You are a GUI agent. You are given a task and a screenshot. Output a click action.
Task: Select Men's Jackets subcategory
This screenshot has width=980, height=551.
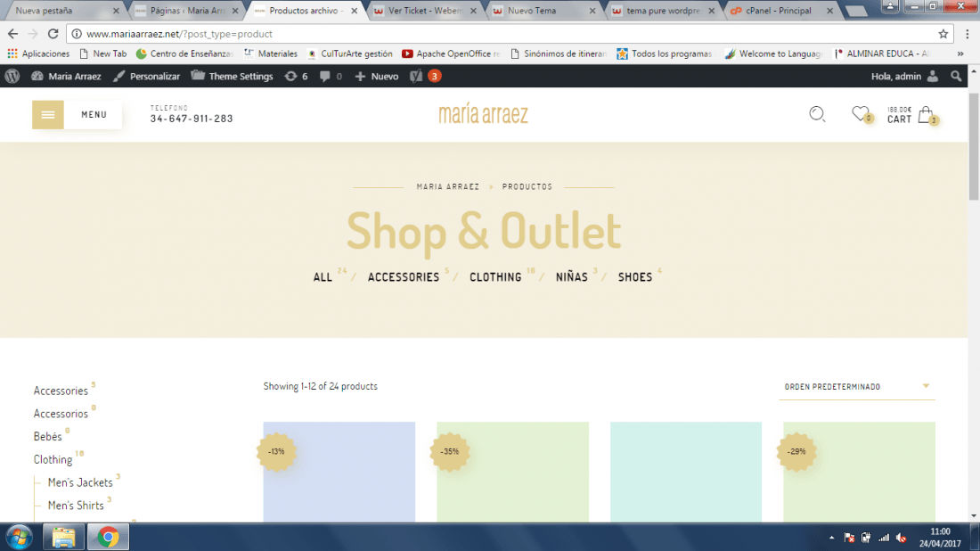tap(80, 483)
